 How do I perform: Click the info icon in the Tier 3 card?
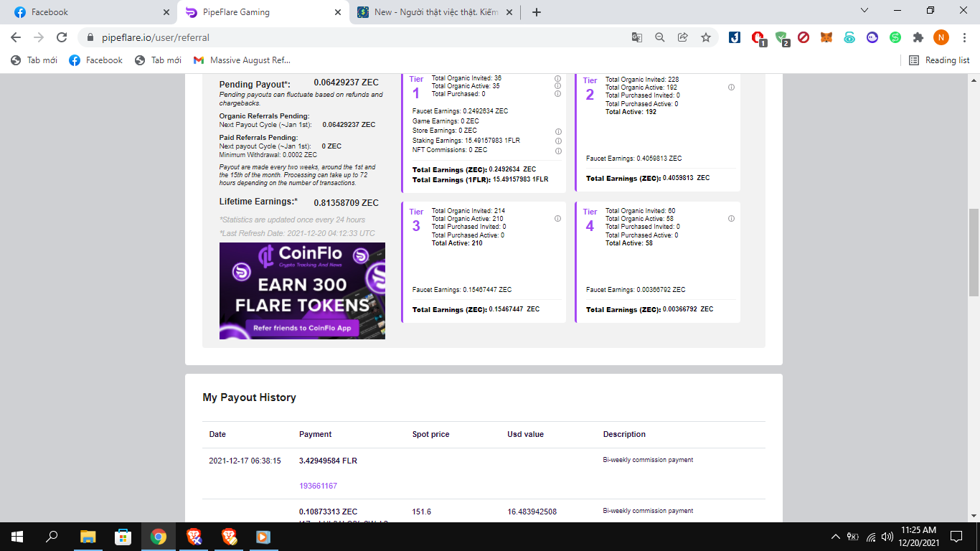point(557,219)
